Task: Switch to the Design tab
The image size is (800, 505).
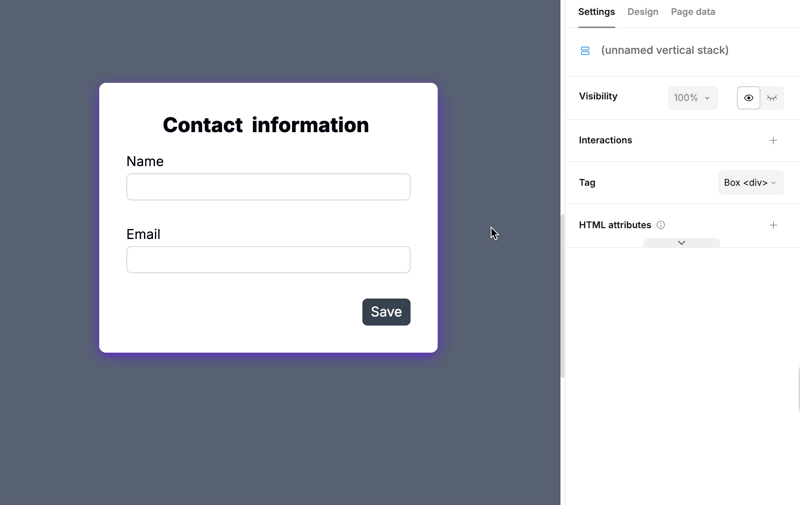Action: click(643, 12)
